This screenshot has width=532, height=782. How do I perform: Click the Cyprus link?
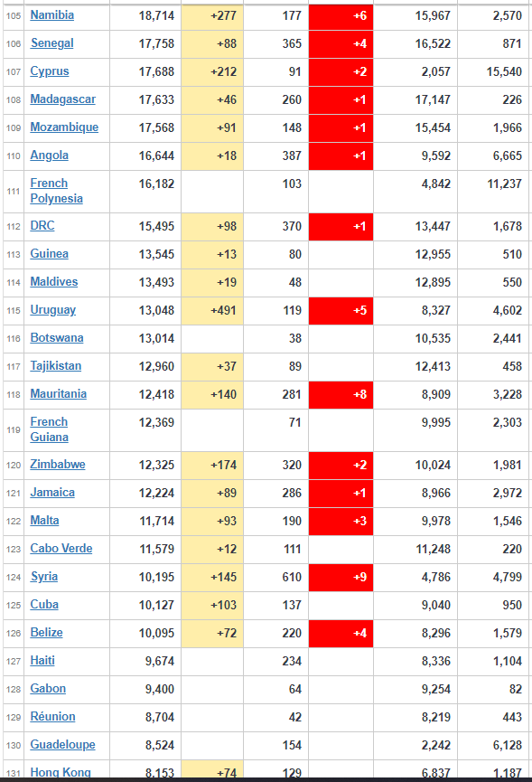tap(50, 71)
